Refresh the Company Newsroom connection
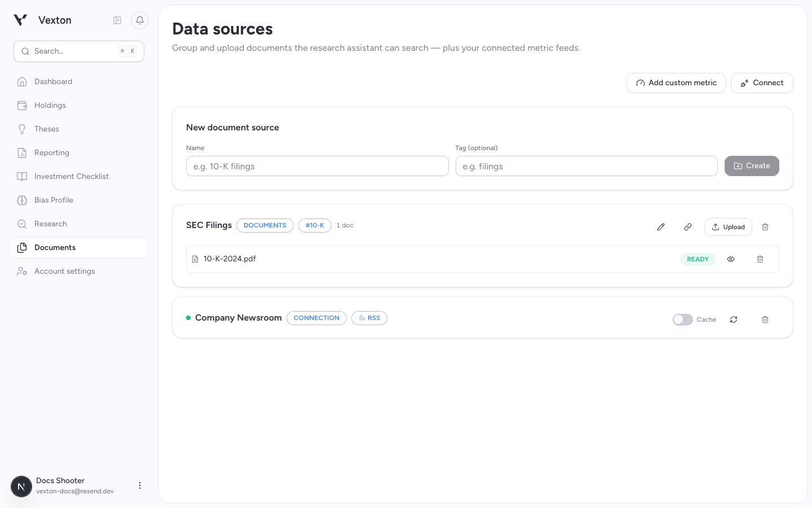The width and height of the screenshot is (812, 508). click(734, 319)
